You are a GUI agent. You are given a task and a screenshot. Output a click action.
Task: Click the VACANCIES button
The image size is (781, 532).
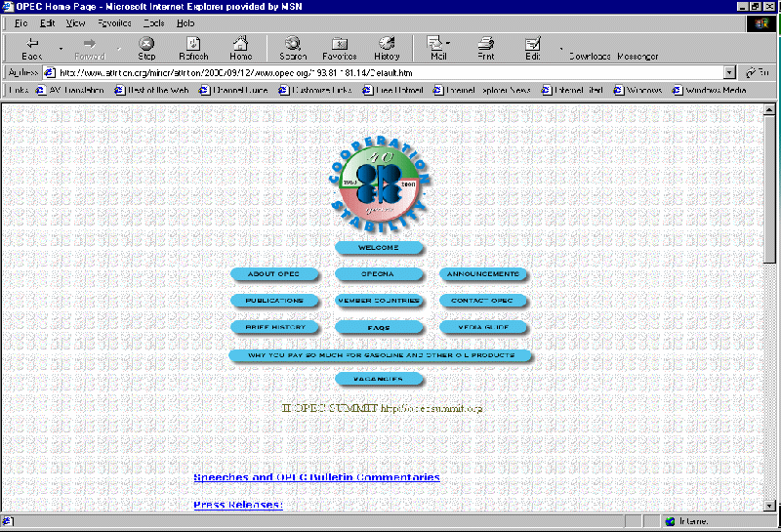click(x=379, y=379)
